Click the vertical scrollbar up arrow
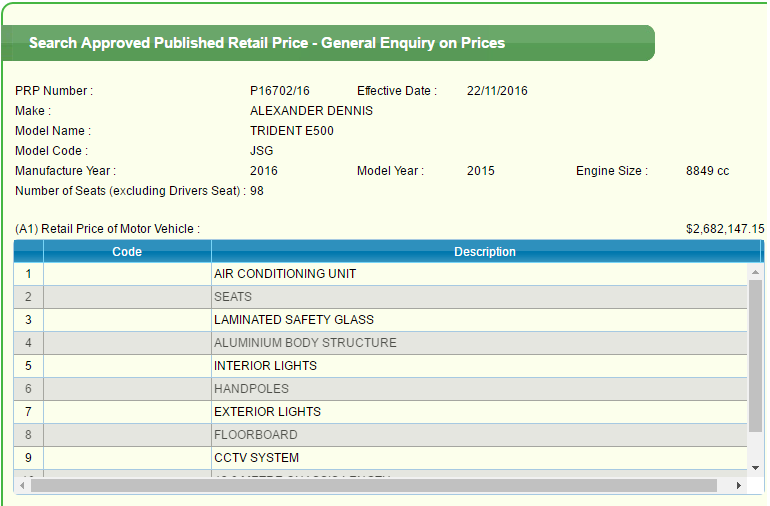 pyautogui.click(x=755, y=271)
